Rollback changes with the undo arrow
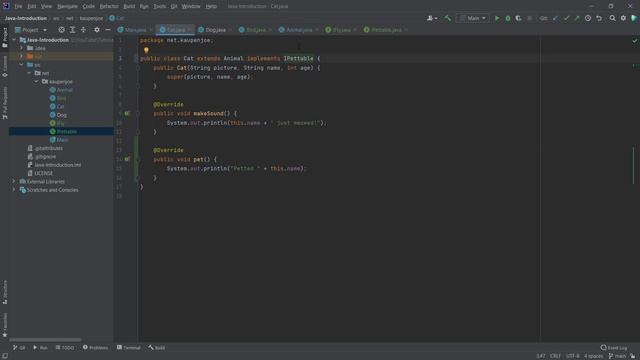Screen dimensions: 640x360 (599, 18)
